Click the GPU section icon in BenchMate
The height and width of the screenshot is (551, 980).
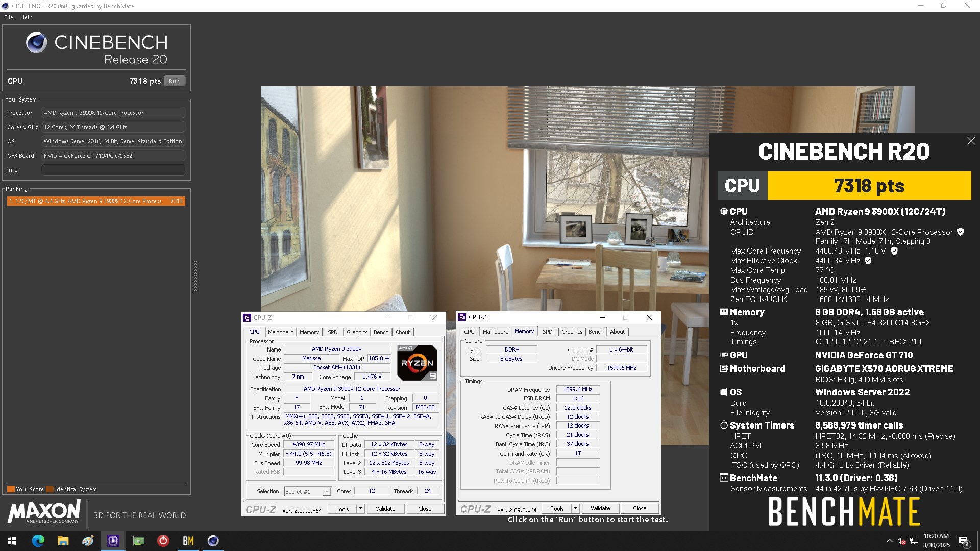tap(724, 355)
